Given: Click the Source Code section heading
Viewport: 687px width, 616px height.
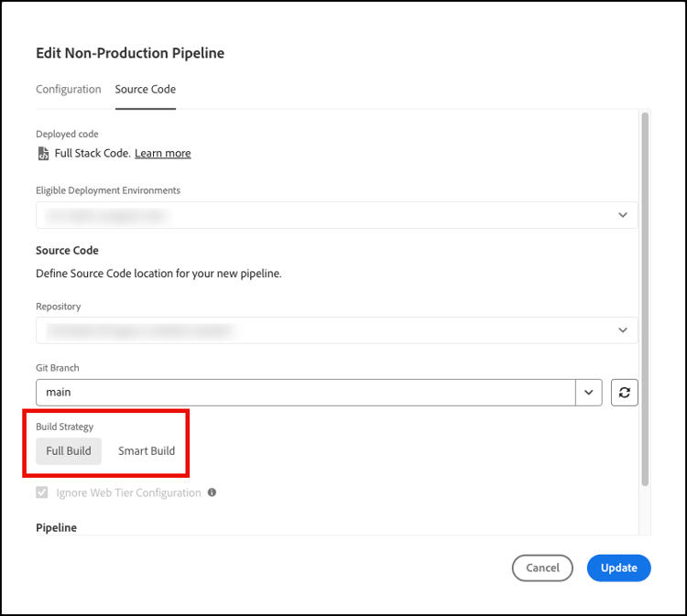Looking at the screenshot, I should tap(67, 250).
